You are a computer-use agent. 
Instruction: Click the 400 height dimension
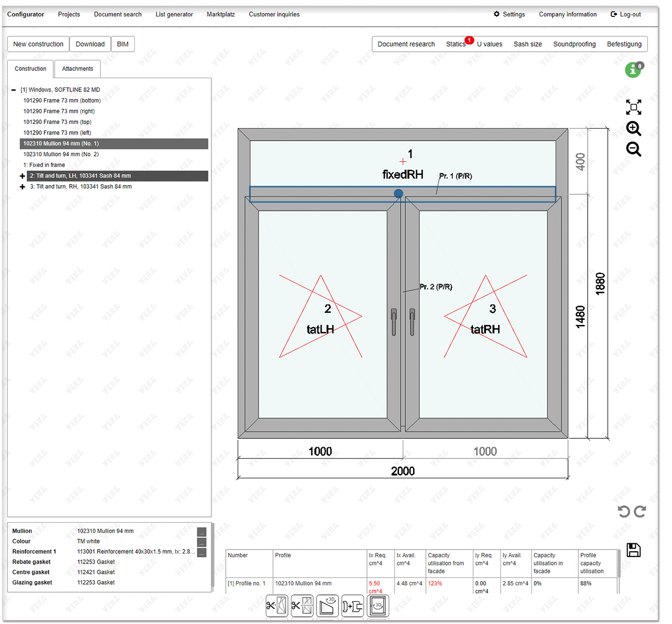click(x=581, y=162)
